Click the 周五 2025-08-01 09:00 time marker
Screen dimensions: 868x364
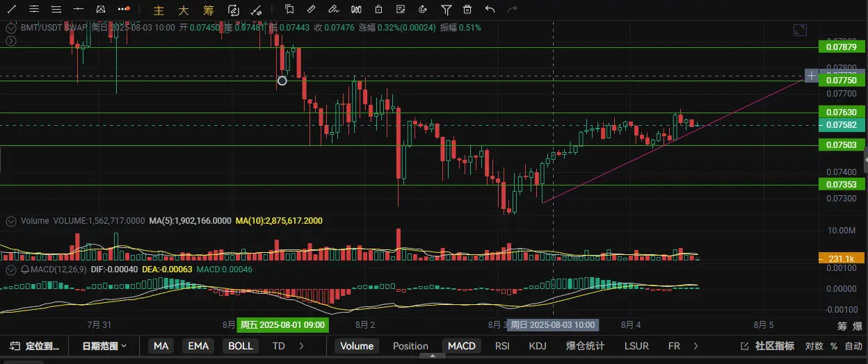282,324
